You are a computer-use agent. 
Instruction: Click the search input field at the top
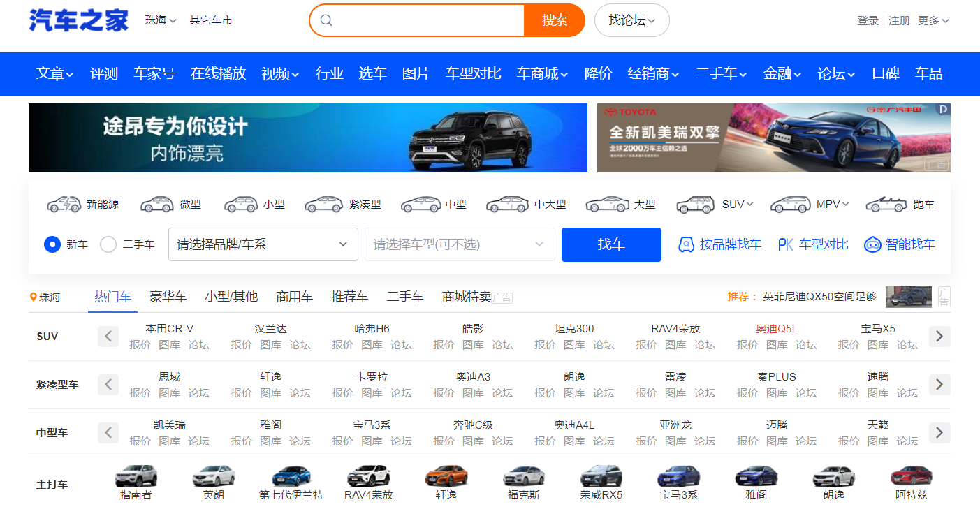click(426, 20)
